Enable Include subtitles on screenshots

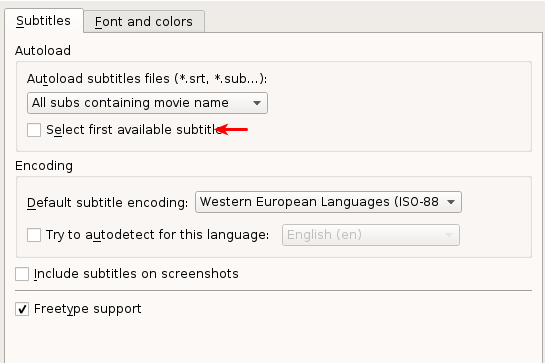22,274
